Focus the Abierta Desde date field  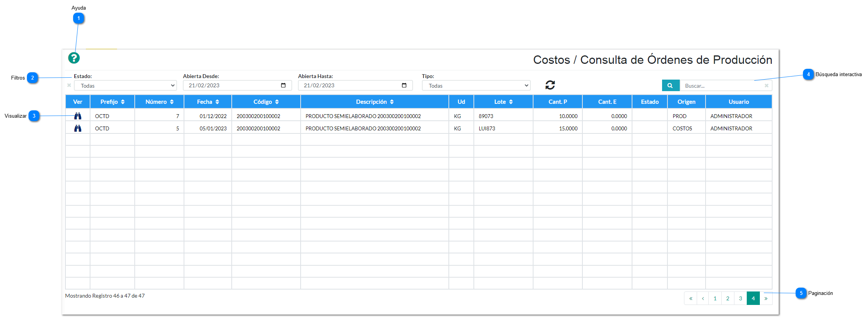(237, 85)
